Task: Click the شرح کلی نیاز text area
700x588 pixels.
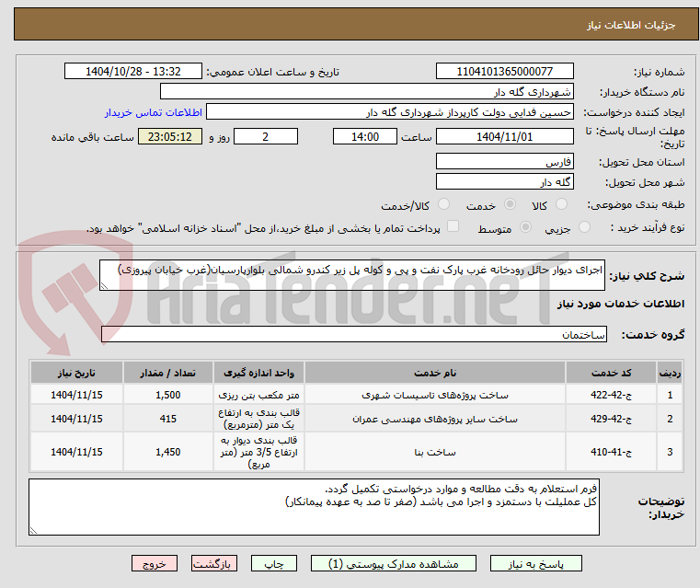Action: point(351,275)
